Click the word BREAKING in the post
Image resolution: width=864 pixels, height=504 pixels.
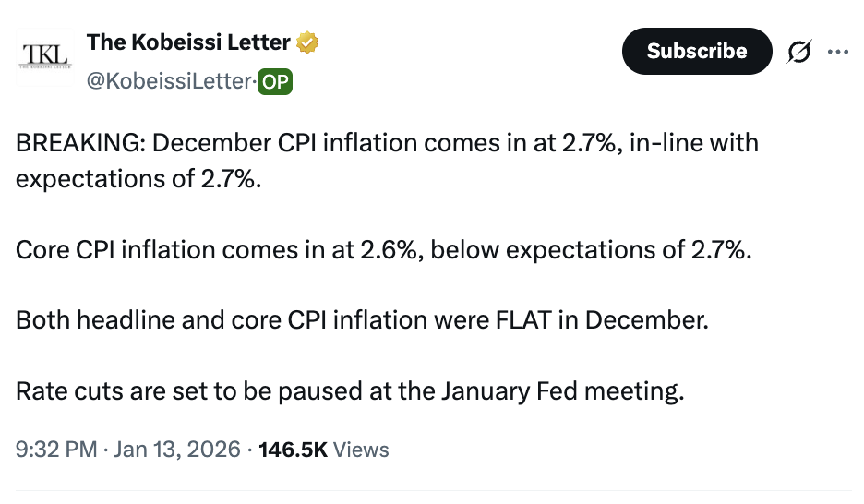[78, 143]
